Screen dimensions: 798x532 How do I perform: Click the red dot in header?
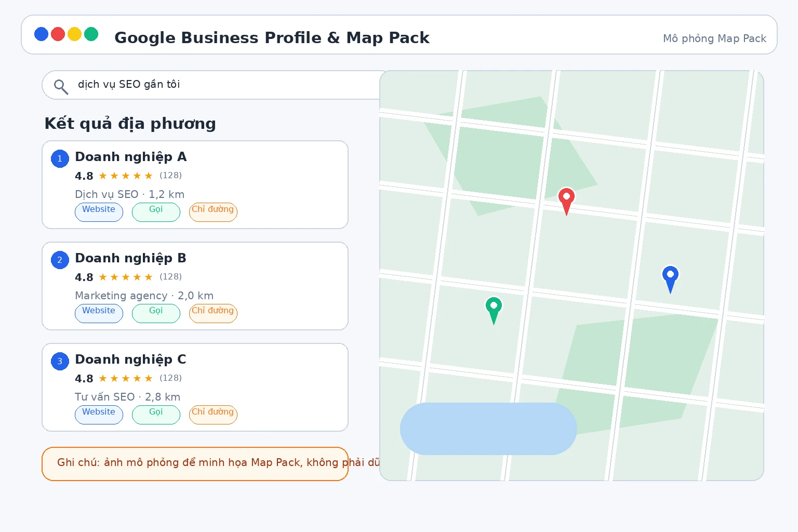[58, 34]
